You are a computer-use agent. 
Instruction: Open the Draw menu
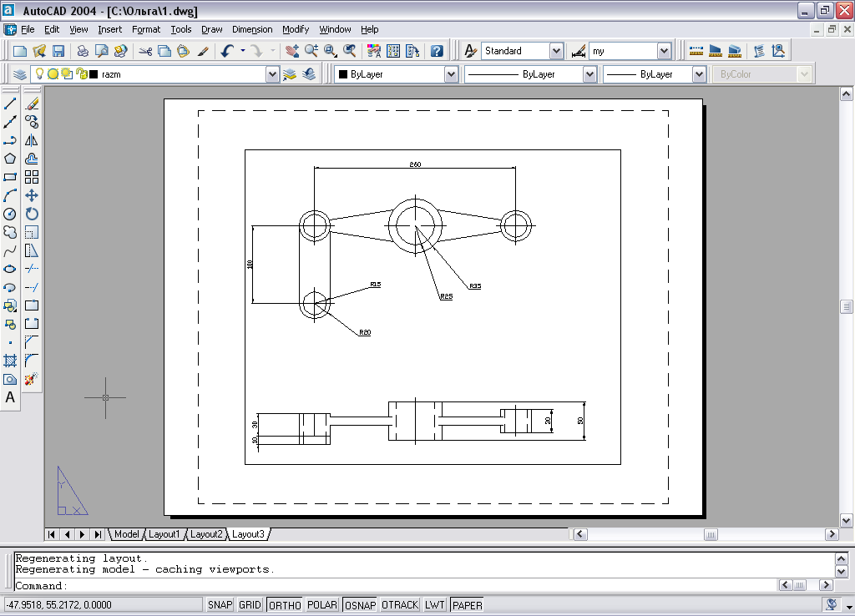(x=211, y=29)
